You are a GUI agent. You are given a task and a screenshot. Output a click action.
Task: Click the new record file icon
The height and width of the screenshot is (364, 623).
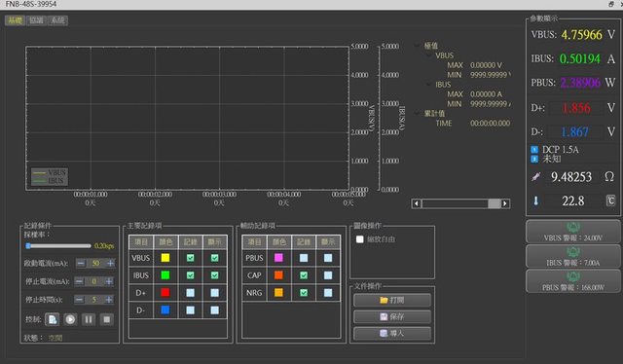click(x=52, y=319)
